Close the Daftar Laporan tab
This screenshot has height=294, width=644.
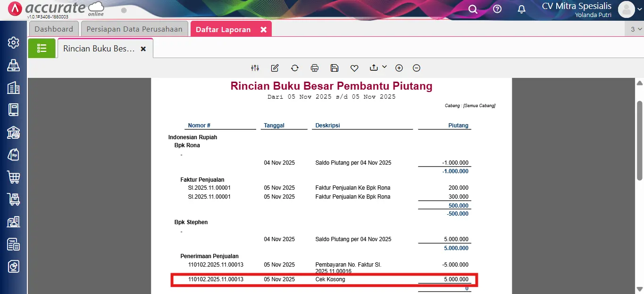click(264, 29)
